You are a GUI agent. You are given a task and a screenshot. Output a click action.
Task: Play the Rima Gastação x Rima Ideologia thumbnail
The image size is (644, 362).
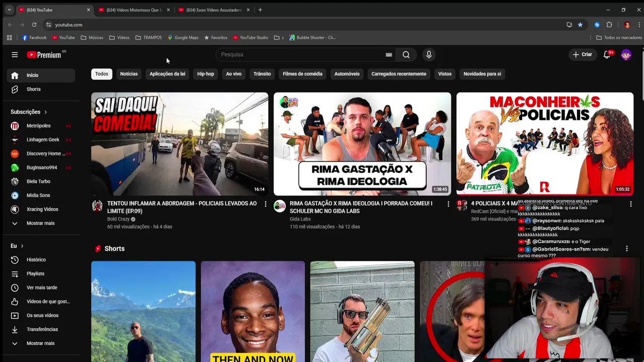coord(362,144)
